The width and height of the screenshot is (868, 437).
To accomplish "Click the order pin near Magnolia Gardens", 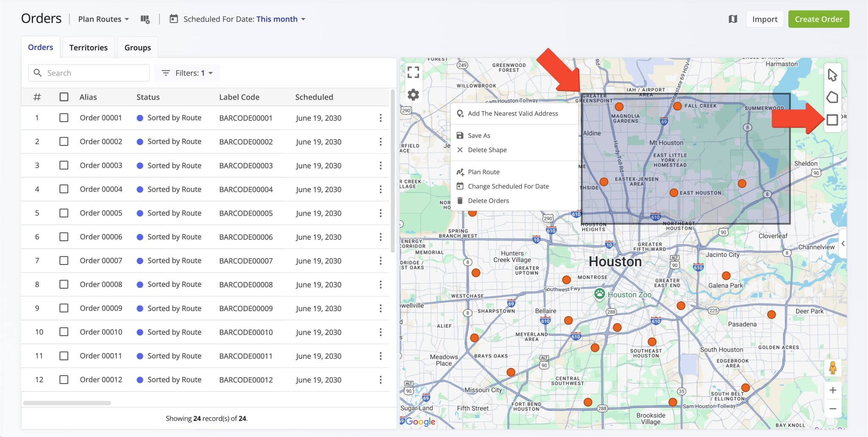I will tap(619, 106).
